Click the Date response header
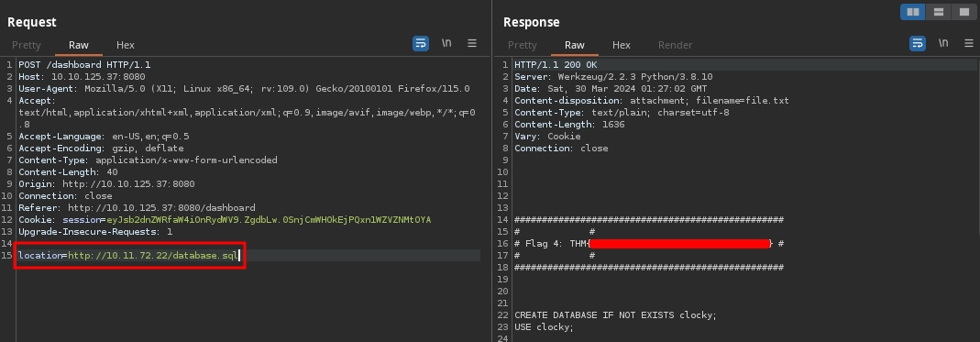 coord(611,89)
